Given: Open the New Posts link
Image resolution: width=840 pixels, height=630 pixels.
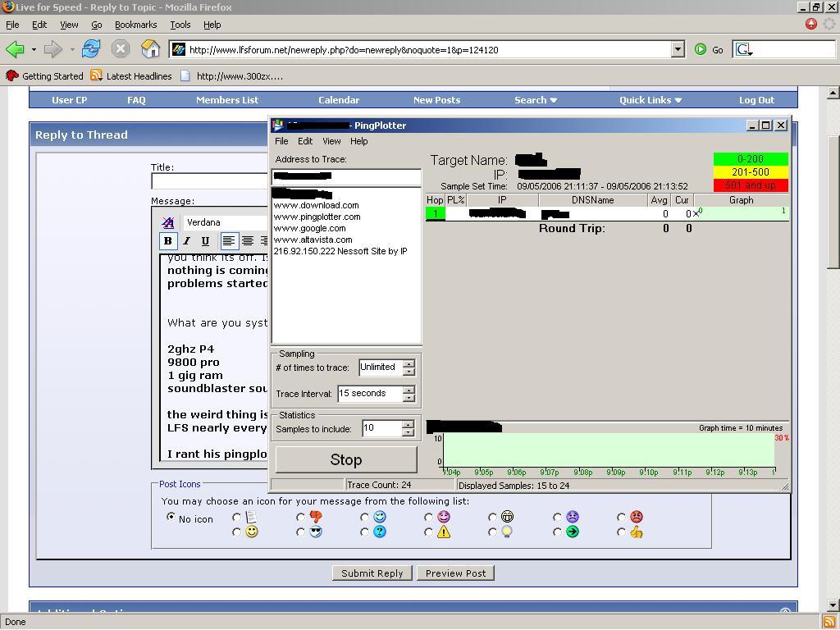Looking at the screenshot, I should 436,100.
